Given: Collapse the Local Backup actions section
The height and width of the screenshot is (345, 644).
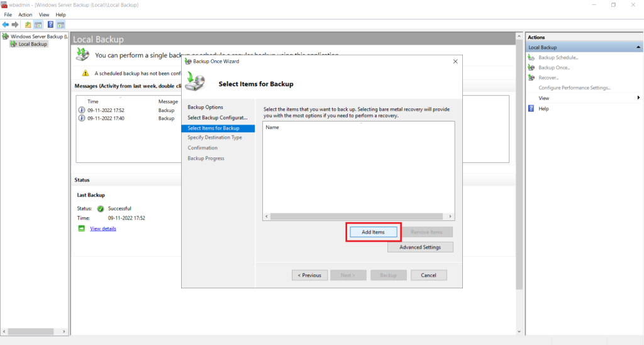Looking at the screenshot, I should (638, 47).
